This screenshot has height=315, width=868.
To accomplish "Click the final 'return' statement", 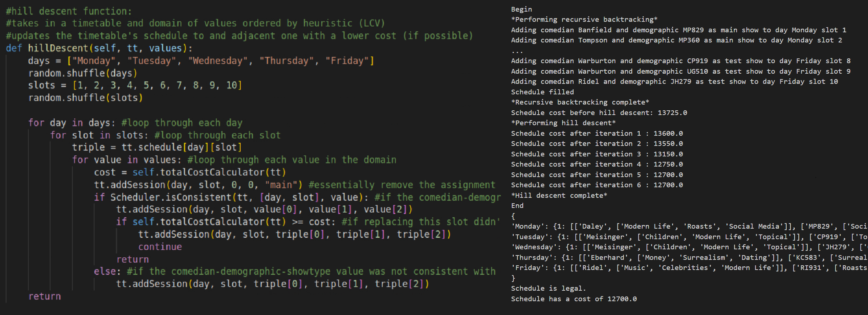I will (x=45, y=296).
